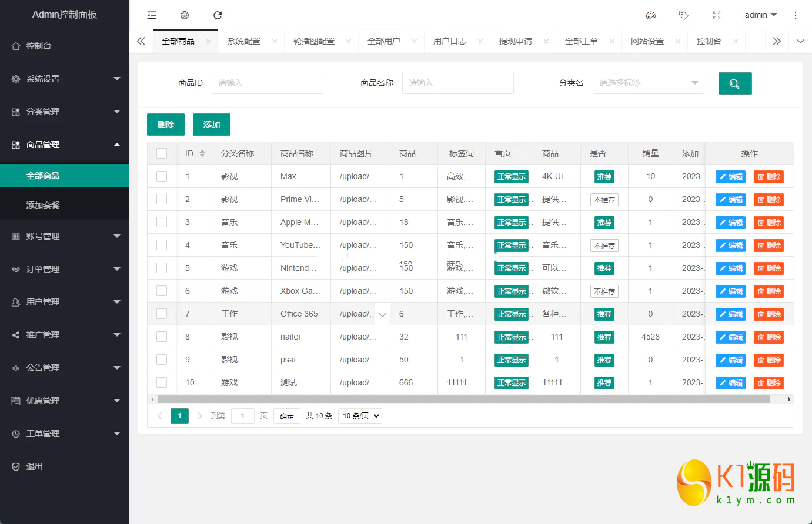Image resolution: width=812 pixels, height=524 pixels.
Task: Open the website globe icon
Action: click(x=185, y=15)
